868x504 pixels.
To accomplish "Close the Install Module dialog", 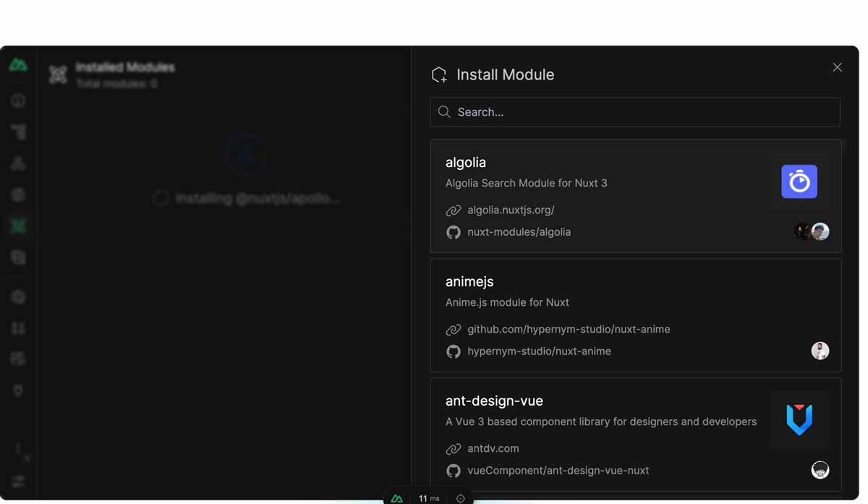I will [837, 67].
